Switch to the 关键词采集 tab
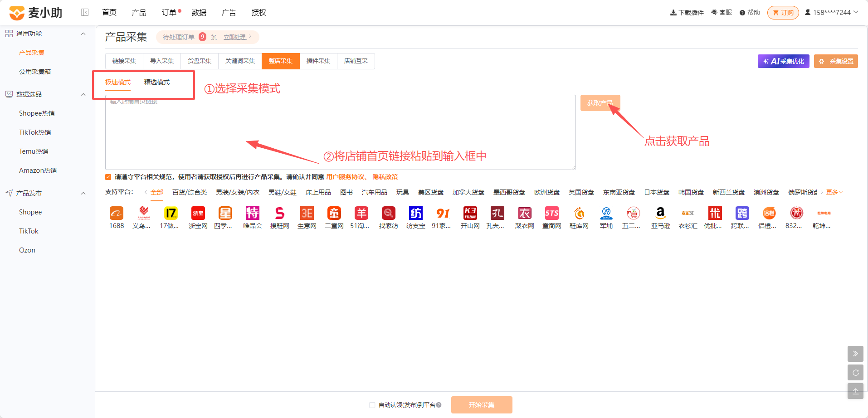Viewport: 868px width, 418px height. point(240,61)
